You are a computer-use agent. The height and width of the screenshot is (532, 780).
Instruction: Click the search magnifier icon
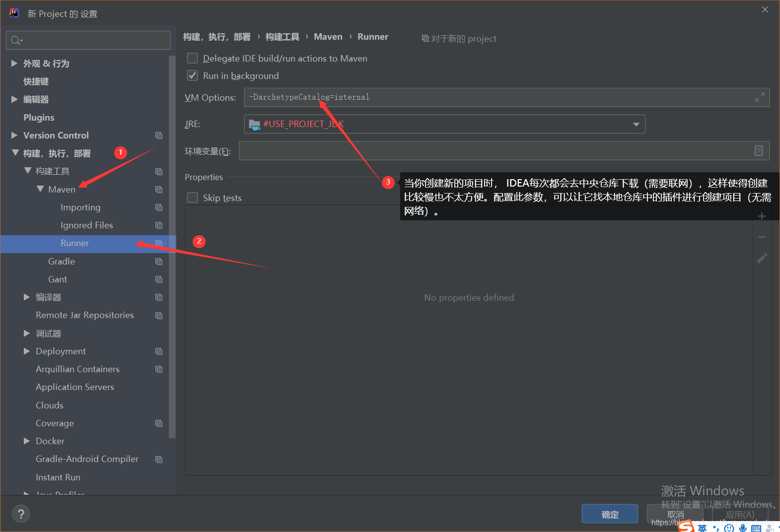tap(16, 40)
